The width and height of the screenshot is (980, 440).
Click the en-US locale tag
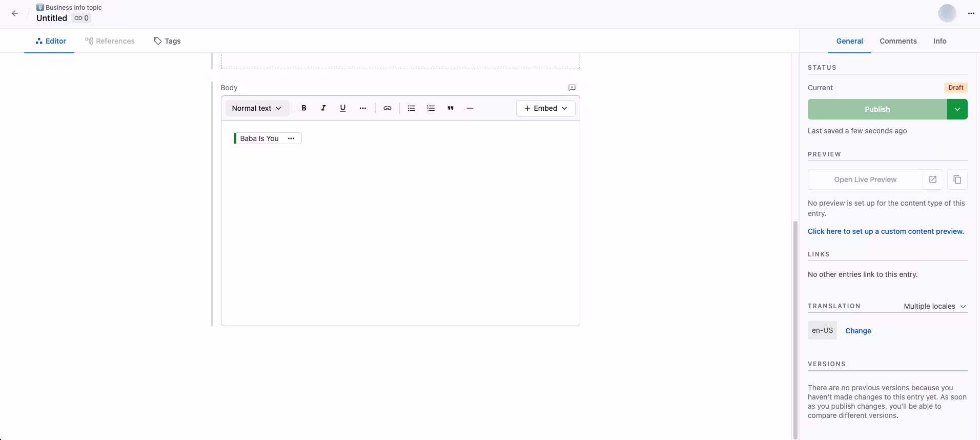pos(822,331)
